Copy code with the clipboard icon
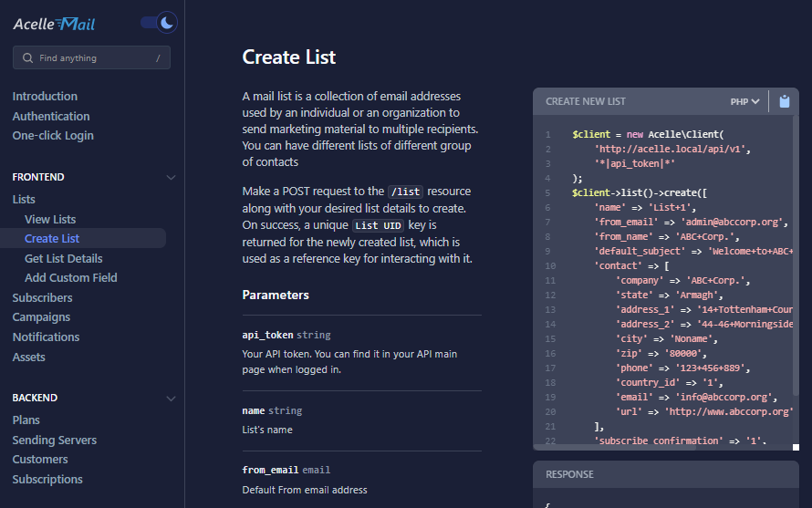This screenshot has width=812, height=508. pos(785,101)
